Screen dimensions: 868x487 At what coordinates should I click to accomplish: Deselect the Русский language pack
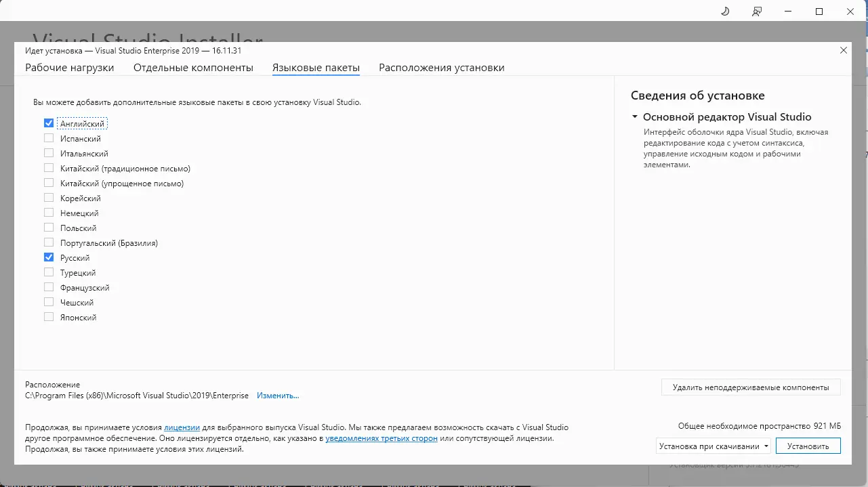(48, 257)
